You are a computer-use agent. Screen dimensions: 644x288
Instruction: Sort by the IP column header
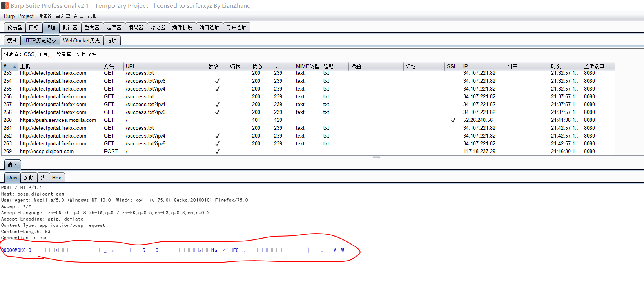483,66
